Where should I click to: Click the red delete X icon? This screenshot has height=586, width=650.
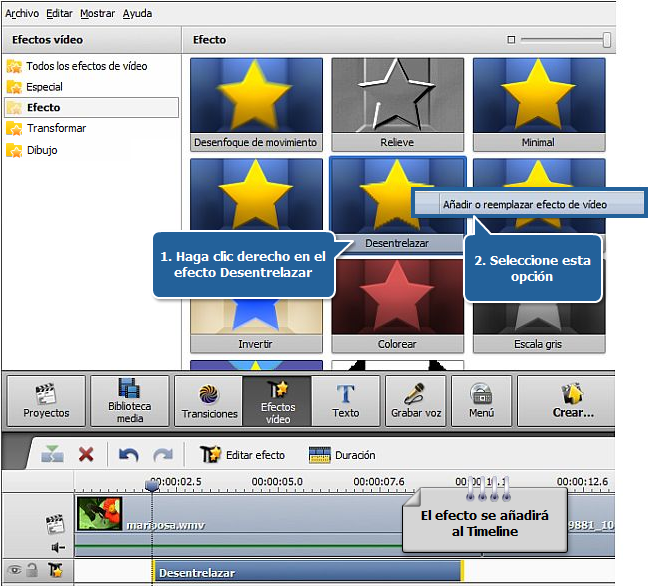coord(86,455)
